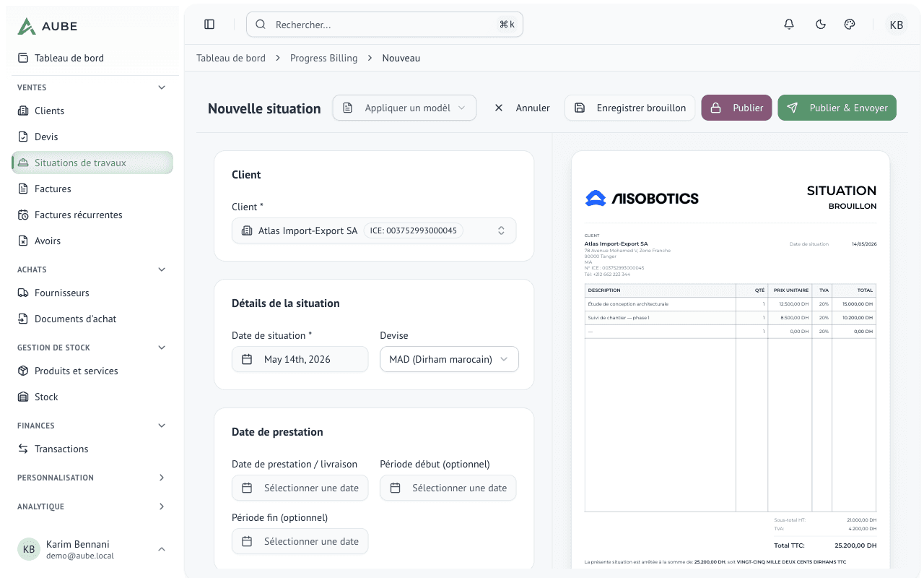The height and width of the screenshot is (578, 924).
Task: Click the Factures sidebar icon
Action: click(x=23, y=189)
